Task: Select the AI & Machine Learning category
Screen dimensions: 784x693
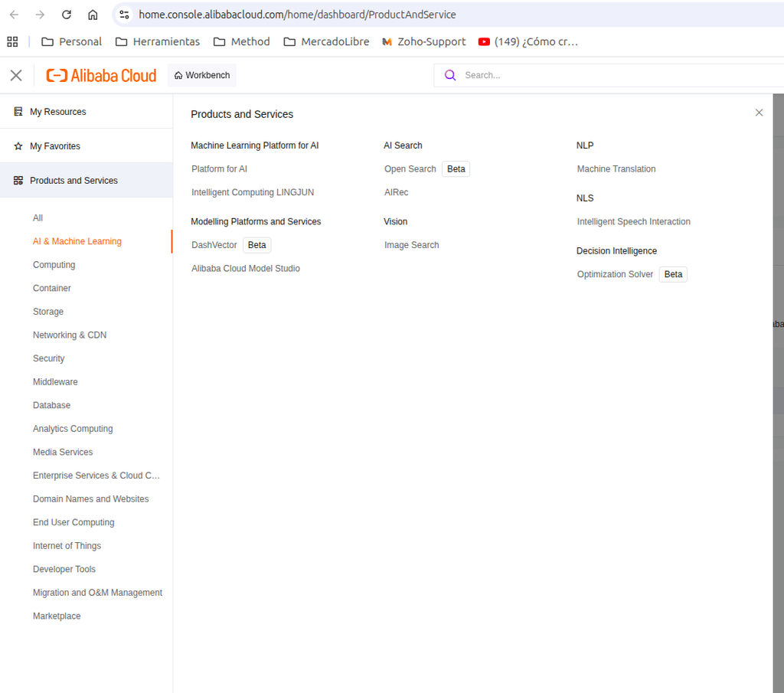Action: pos(77,241)
